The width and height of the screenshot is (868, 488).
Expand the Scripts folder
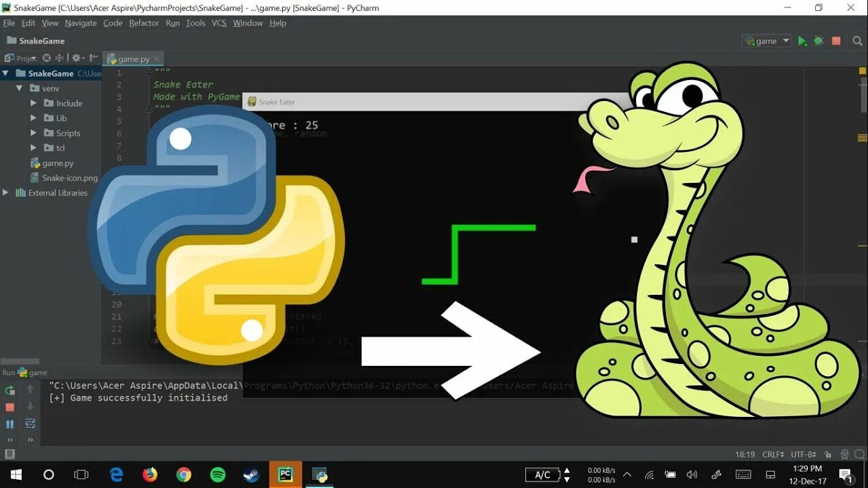point(33,133)
